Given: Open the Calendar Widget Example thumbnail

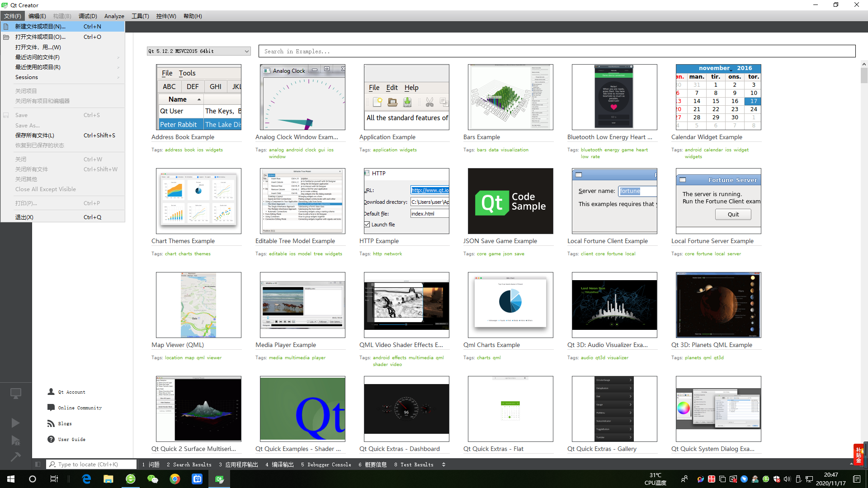Looking at the screenshot, I should (718, 97).
